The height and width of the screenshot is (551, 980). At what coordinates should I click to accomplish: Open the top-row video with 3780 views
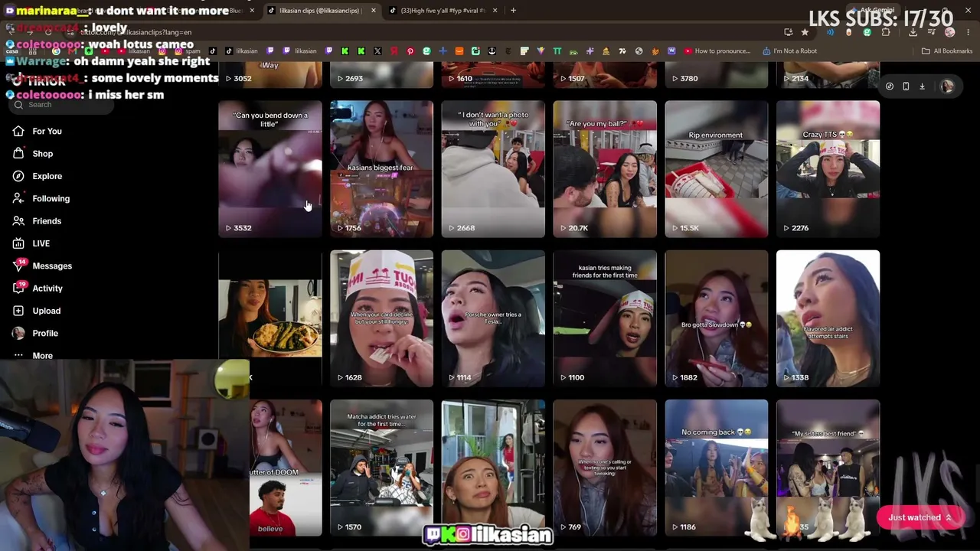717,75
